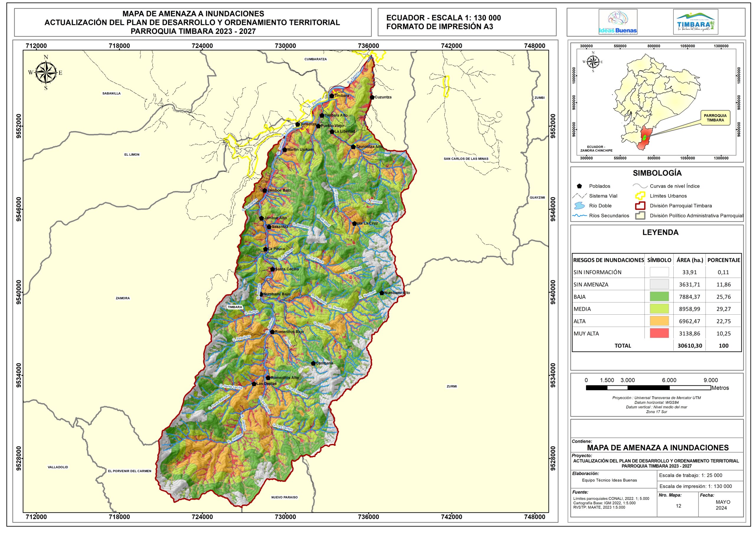The height and width of the screenshot is (535, 756).
Task: Click the Ideas Buenas logo
Action: tap(618, 22)
